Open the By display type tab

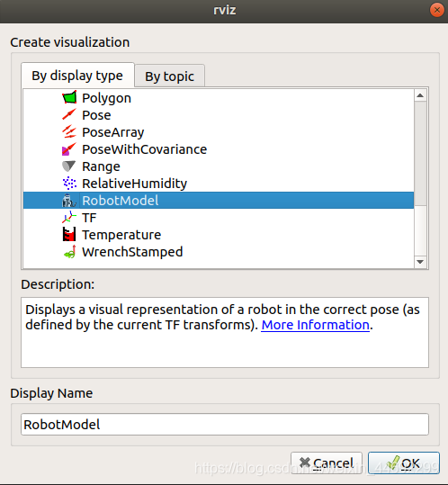77,76
